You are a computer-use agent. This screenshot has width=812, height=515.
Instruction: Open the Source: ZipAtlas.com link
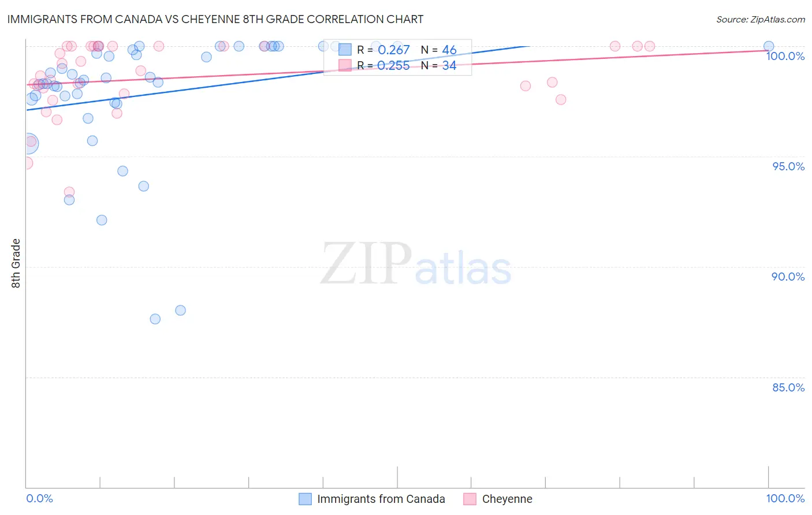[x=761, y=20]
